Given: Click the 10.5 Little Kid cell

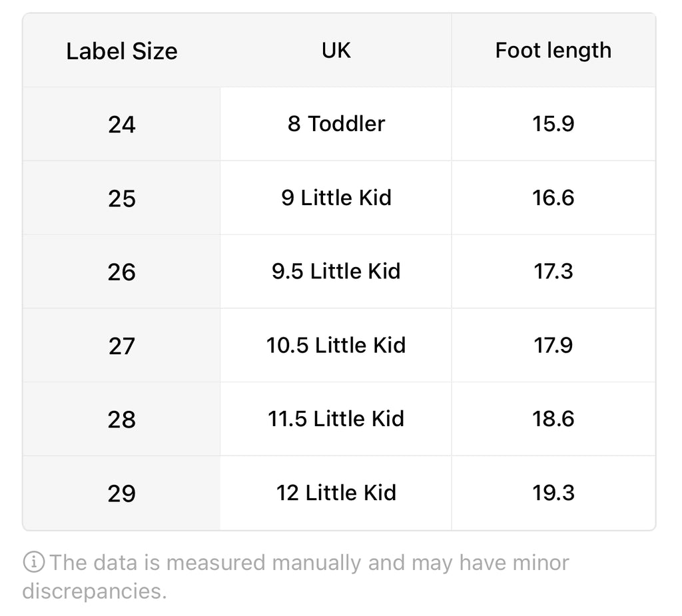Looking at the screenshot, I should pyautogui.click(x=336, y=345).
